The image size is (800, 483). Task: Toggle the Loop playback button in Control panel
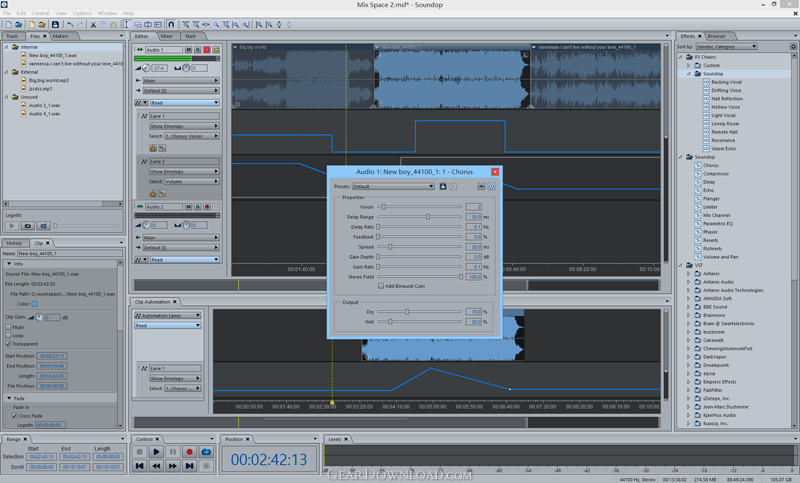206,452
